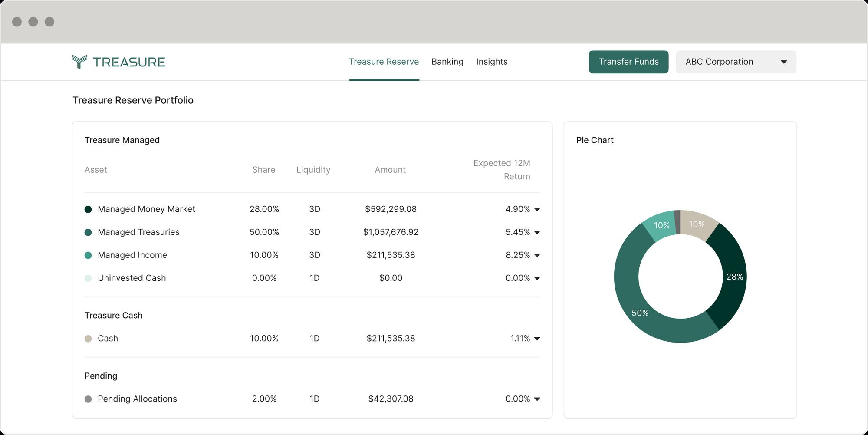The width and height of the screenshot is (868, 435).
Task: Click the Transfer Funds button arrow icon area
Action: (629, 62)
